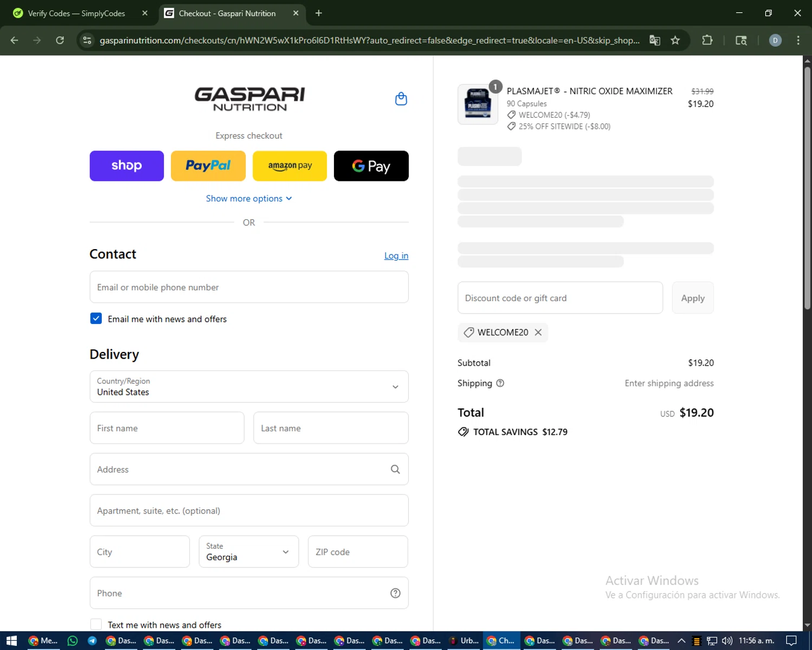Go back to the previous page
812x650 pixels.
pyautogui.click(x=14, y=40)
